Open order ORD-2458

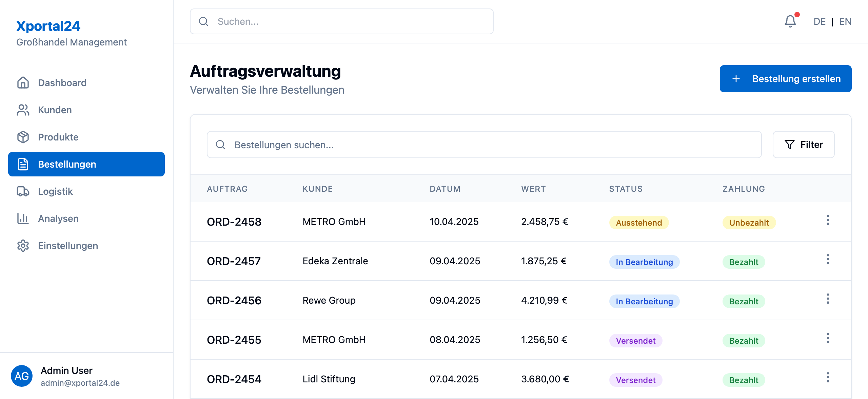[x=234, y=222]
